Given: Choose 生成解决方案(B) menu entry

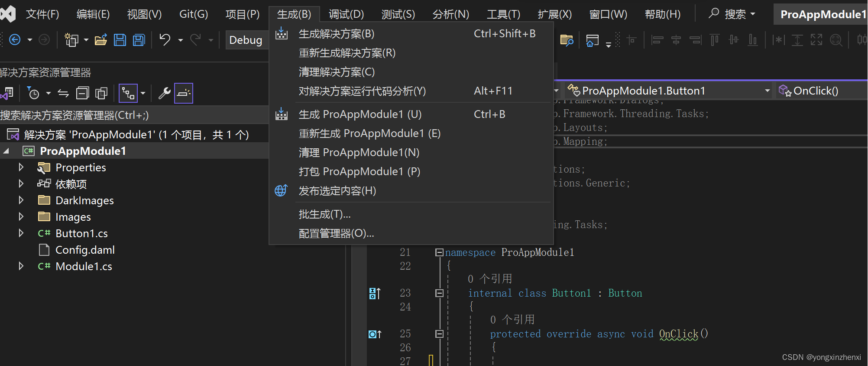Looking at the screenshot, I should 411,34.
